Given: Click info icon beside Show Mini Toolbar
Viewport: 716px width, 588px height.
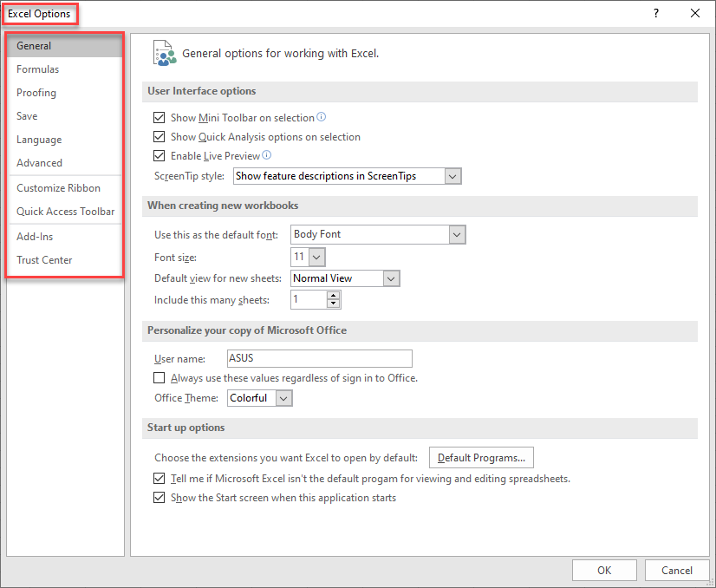Looking at the screenshot, I should click(322, 117).
